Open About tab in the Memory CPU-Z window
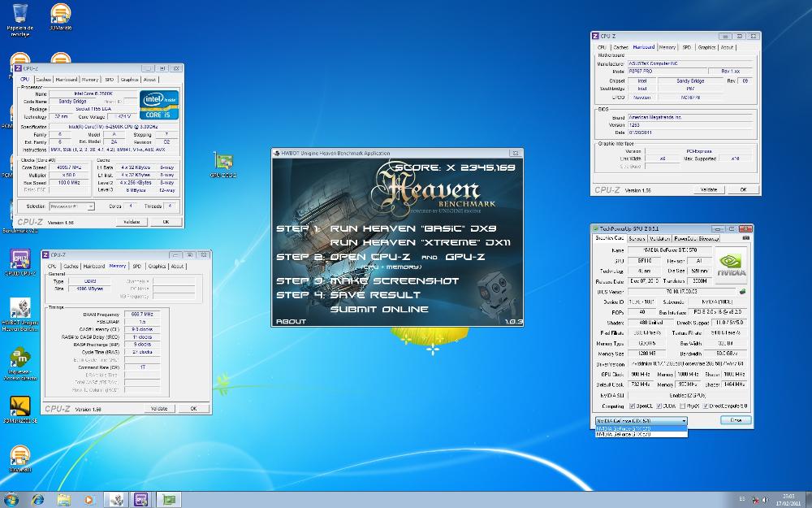The image size is (812, 508). [177, 266]
